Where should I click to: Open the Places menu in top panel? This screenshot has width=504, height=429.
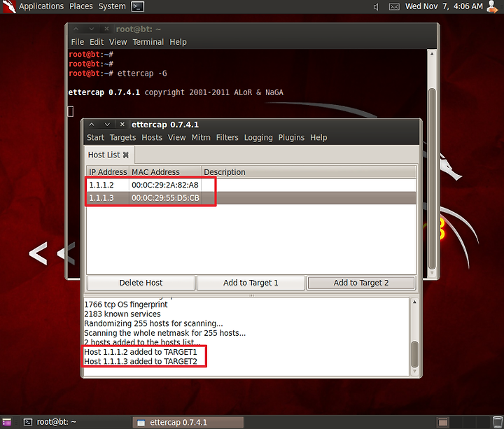coord(81,6)
